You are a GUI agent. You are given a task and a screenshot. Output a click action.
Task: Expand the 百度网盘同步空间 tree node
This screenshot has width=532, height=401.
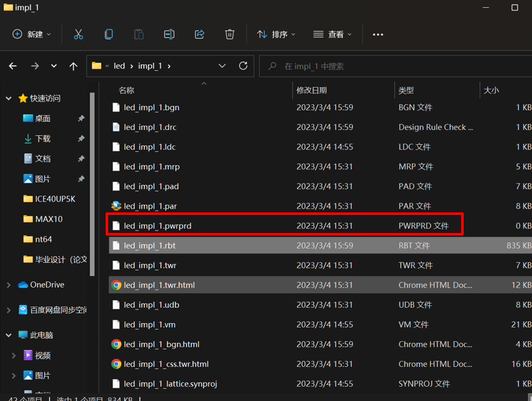coord(9,310)
